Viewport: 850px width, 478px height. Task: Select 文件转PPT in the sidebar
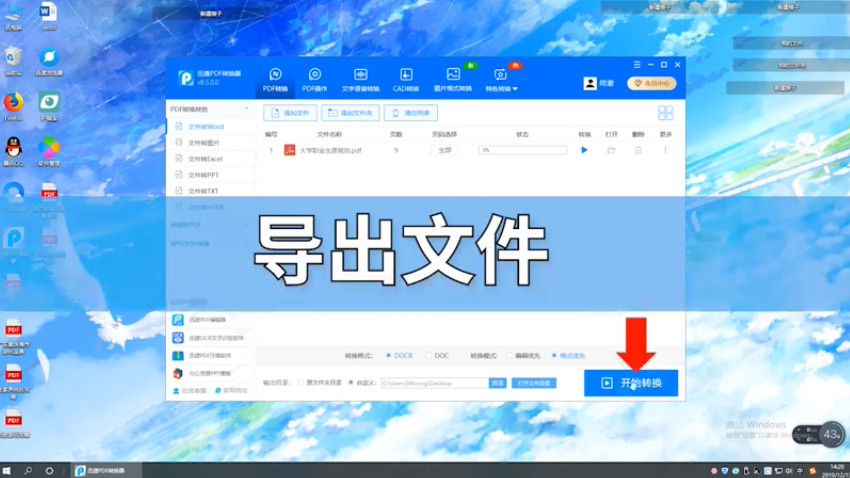211,175
